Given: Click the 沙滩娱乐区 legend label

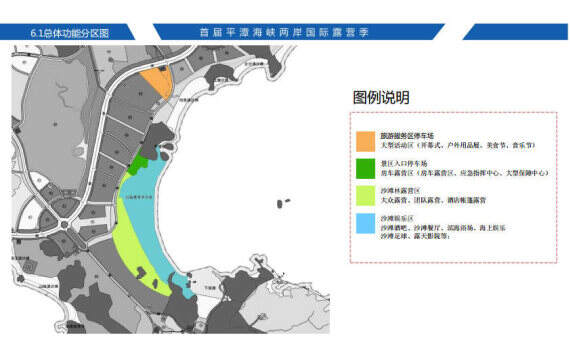Looking at the screenshot, I should pos(397,218).
